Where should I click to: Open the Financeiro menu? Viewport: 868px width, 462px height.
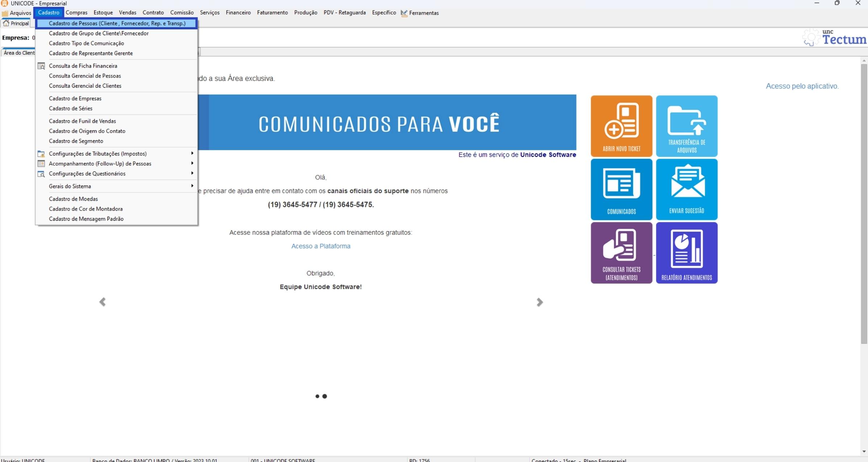pyautogui.click(x=238, y=13)
